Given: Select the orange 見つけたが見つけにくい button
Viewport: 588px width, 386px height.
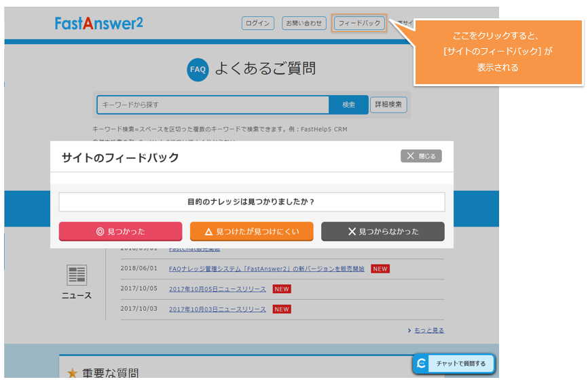Looking at the screenshot, I should coord(251,231).
